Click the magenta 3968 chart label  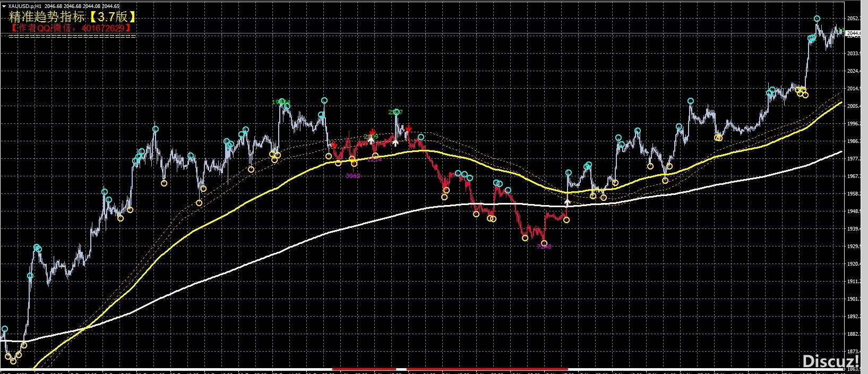[353, 175]
